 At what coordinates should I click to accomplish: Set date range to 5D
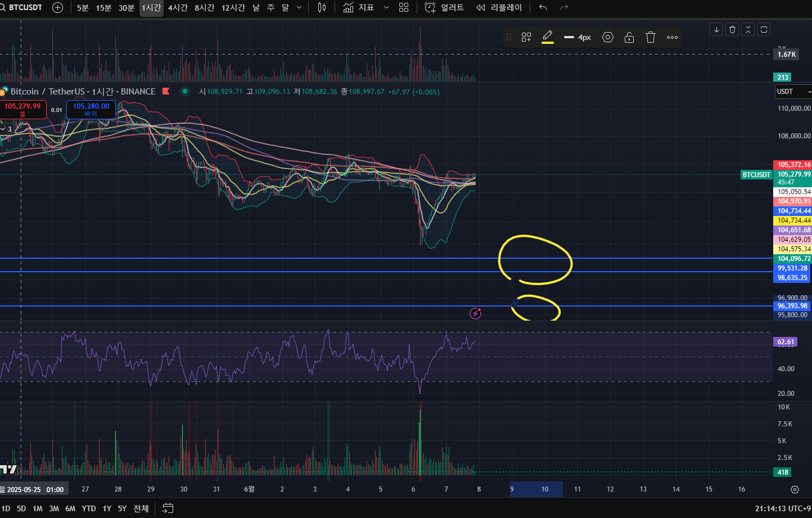tap(21, 508)
